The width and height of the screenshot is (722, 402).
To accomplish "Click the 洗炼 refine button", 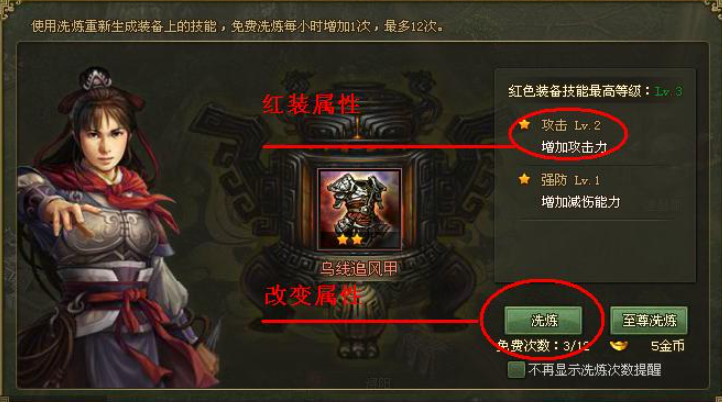I will [x=543, y=320].
